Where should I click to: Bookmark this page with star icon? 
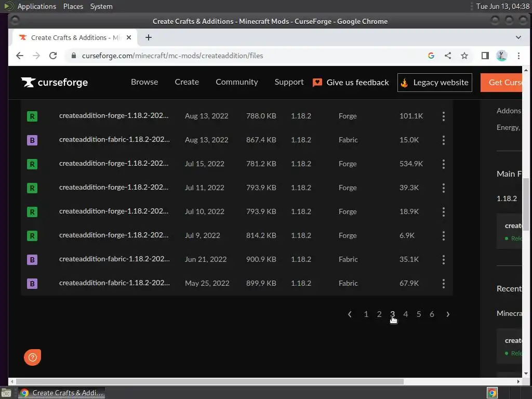tap(464, 56)
